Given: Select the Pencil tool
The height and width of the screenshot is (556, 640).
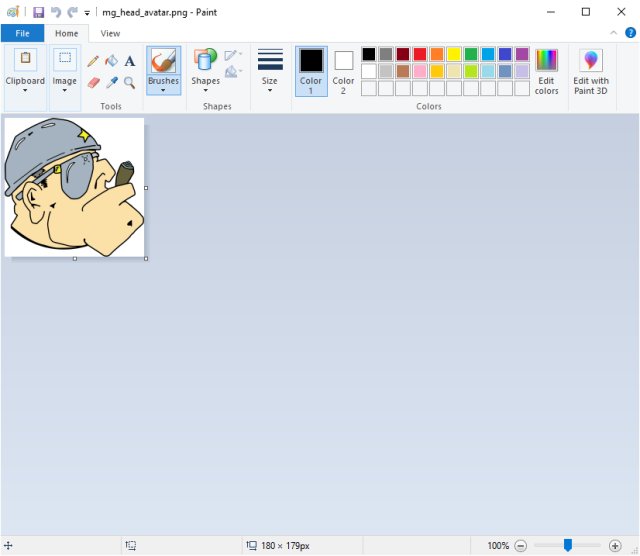Looking at the screenshot, I should 93,61.
